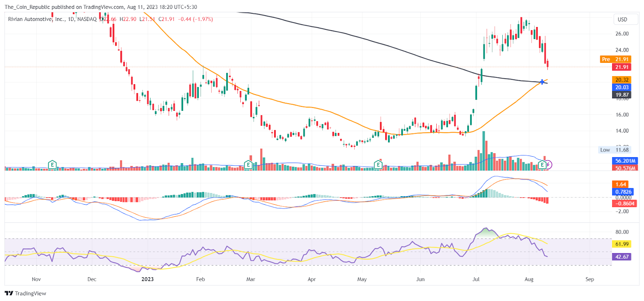
Task: Click the −0.44 (−1.97%) change value
Action: [196, 19]
